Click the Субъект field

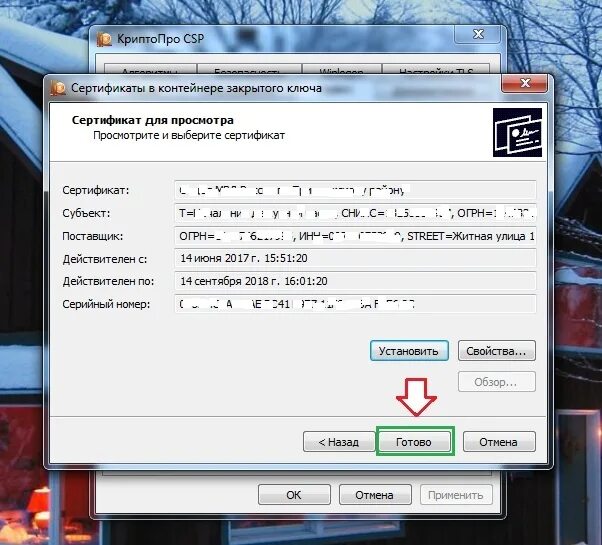point(355,213)
